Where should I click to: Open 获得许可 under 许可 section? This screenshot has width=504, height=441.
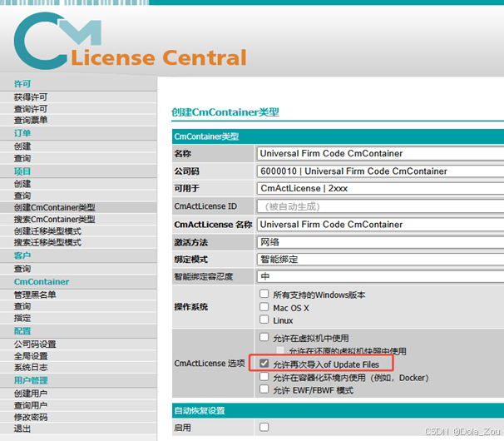pos(31,97)
